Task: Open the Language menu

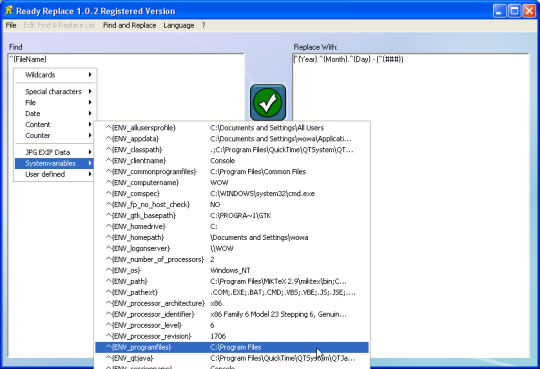Action: coord(179,25)
